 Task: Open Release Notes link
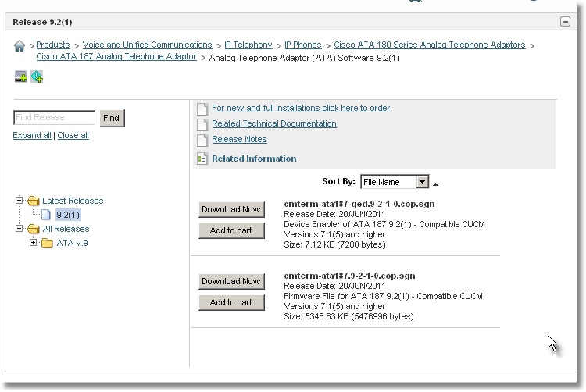point(239,139)
